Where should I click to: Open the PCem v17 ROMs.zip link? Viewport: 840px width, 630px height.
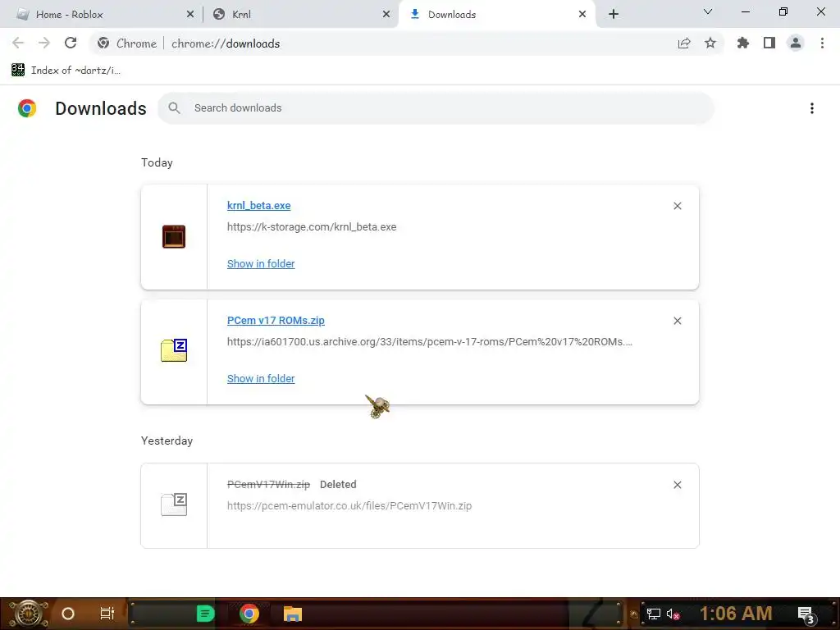click(x=276, y=321)
